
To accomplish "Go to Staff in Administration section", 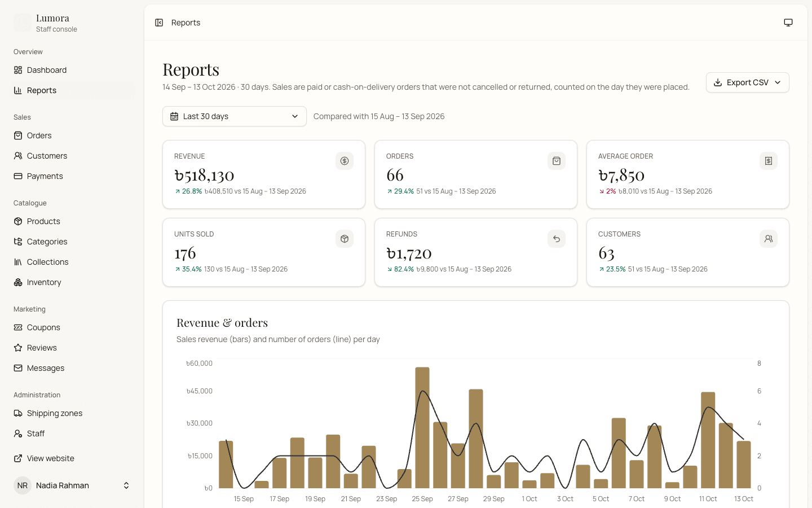I will pos(72,433).
